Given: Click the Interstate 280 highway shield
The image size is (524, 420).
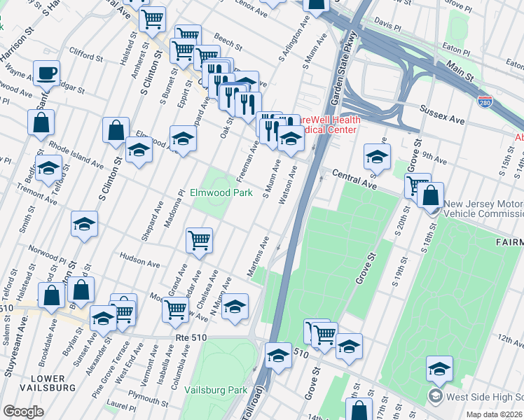Looking at the screenshot, I should click(485, 101).
